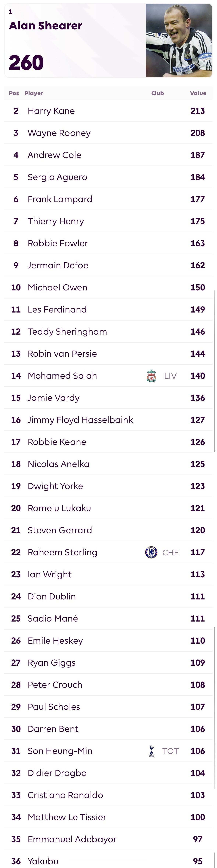Select Wayne Rooney from the list
Viewport: 217px width, 868px height.
pos(59,133)
